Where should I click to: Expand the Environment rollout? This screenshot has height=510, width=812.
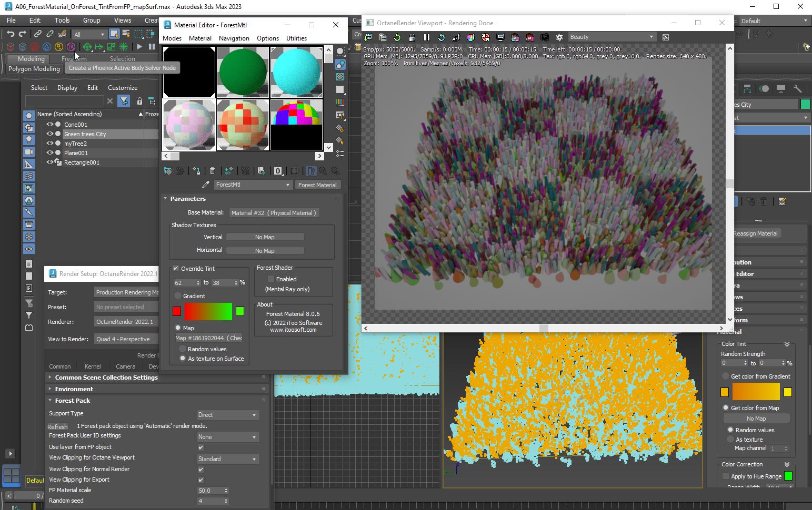[x=74, y=389]
